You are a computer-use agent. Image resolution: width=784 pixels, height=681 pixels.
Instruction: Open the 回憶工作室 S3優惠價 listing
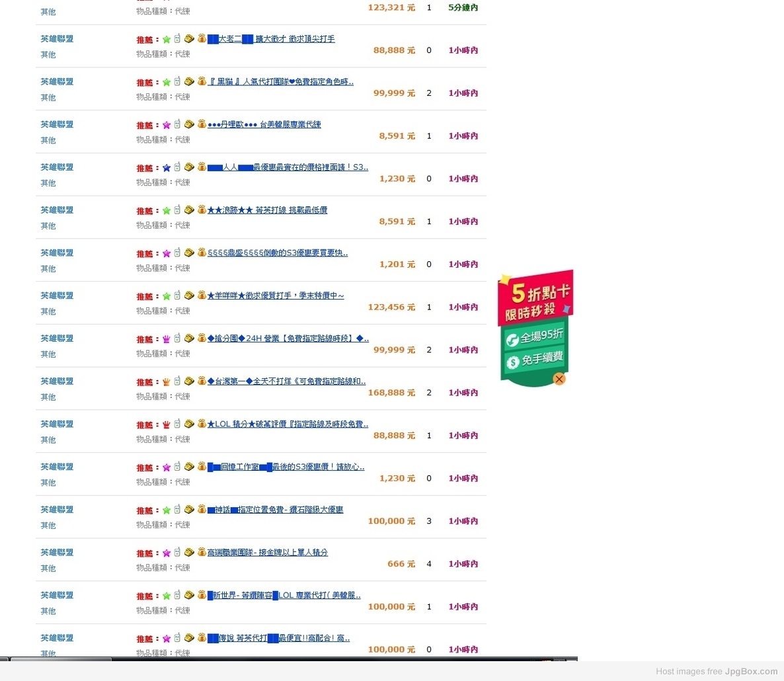click(286, 467)
